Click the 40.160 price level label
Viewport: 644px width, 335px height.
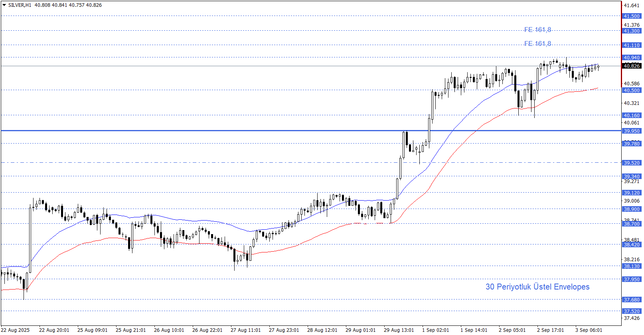tap(632, 116)
